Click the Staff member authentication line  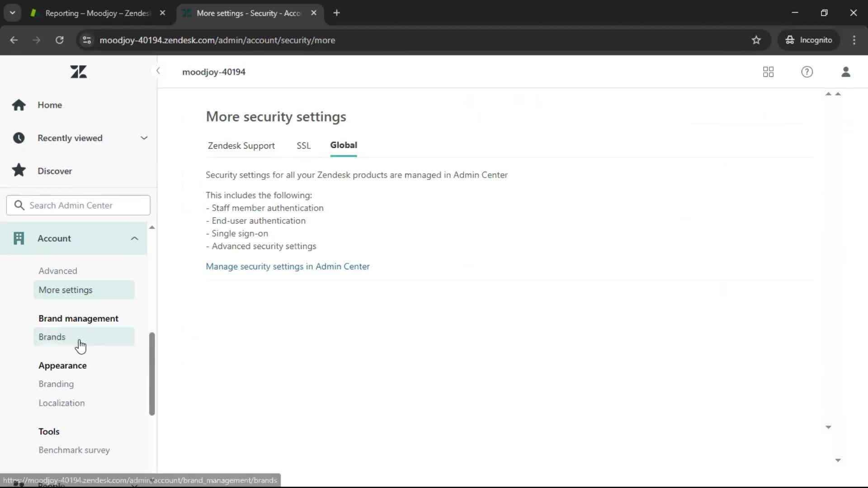coord(264,208)
